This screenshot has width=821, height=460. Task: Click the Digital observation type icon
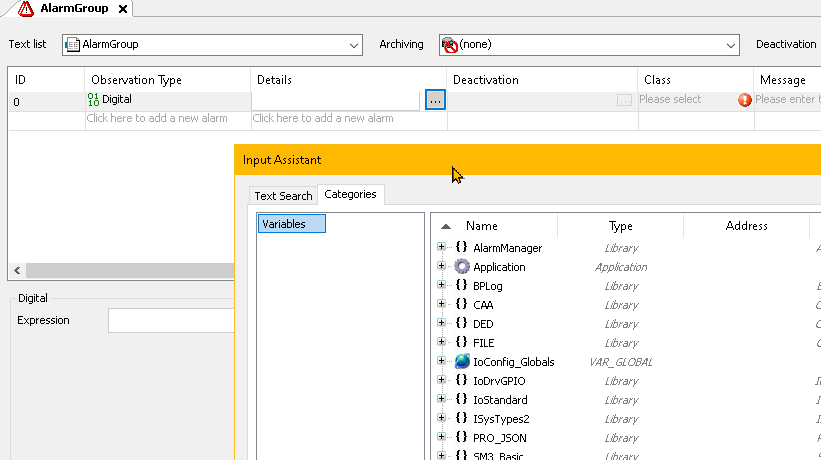point(93,99)
